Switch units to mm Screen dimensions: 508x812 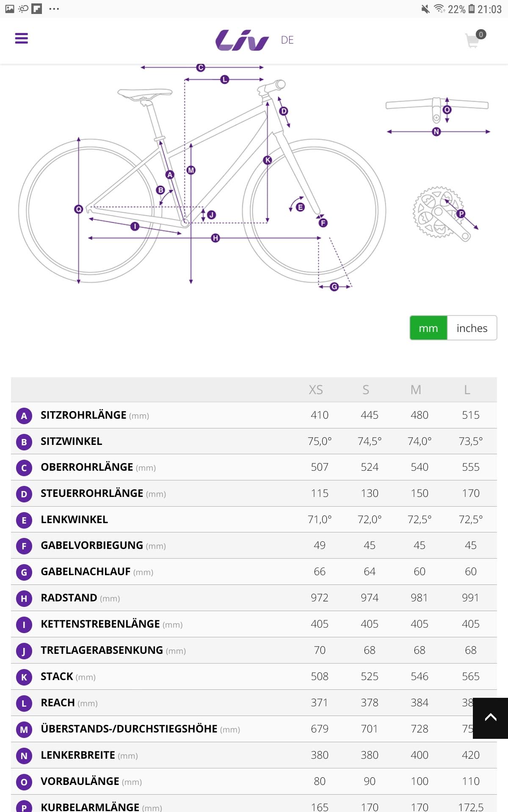[428, 328]
